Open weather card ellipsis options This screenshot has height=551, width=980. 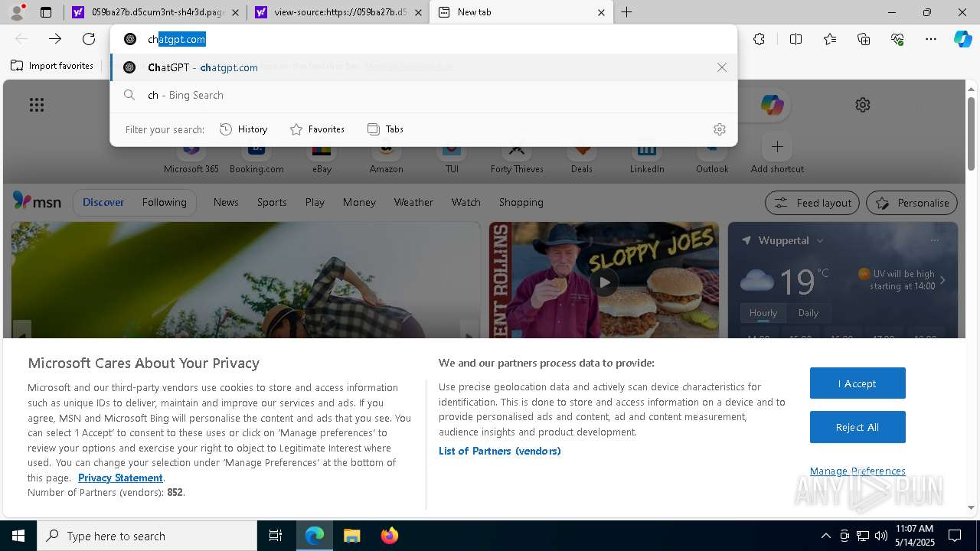pos(934,240)
